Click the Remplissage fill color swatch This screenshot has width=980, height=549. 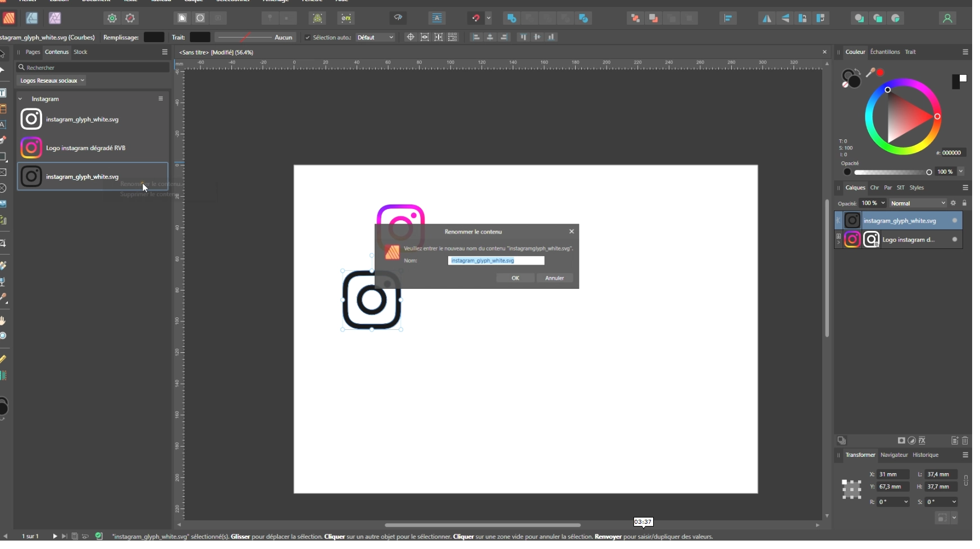tap(154, 38)
